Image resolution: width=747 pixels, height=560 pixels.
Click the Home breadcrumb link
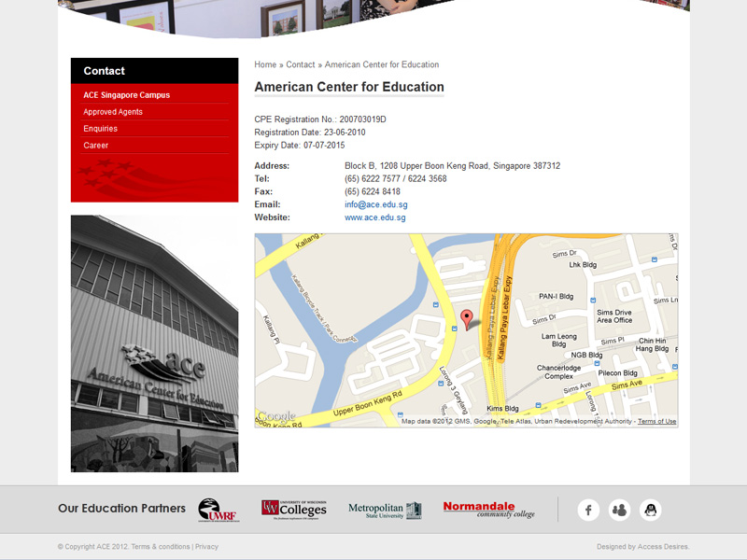click(x=265, y=64)
